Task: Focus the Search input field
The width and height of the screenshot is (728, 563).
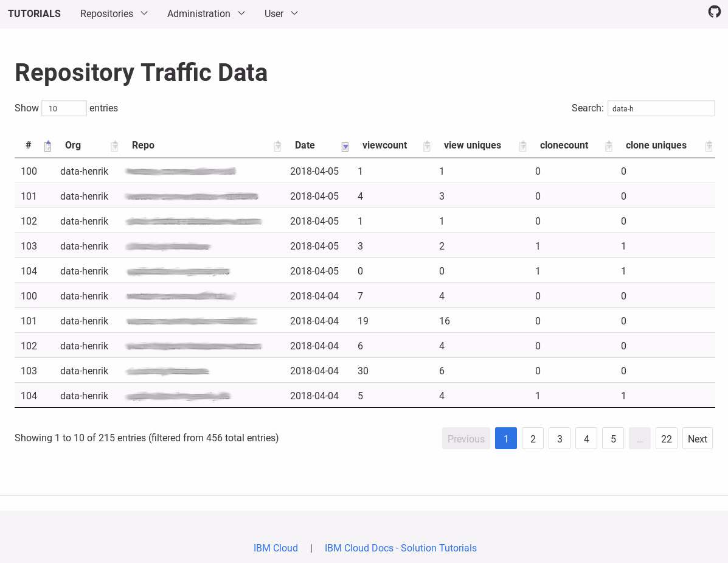Action: (660, 108)
